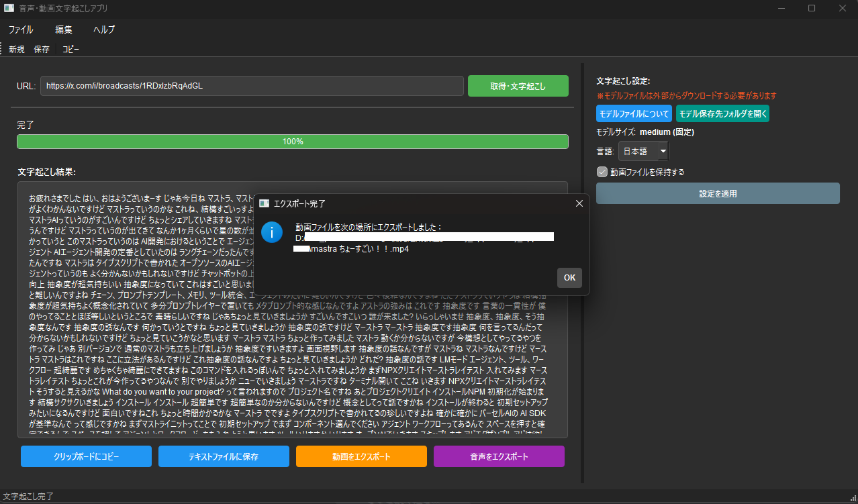Open モデルファイルについて info
Viewport: 858px width, 504px height.
click(x=634, y=113)
